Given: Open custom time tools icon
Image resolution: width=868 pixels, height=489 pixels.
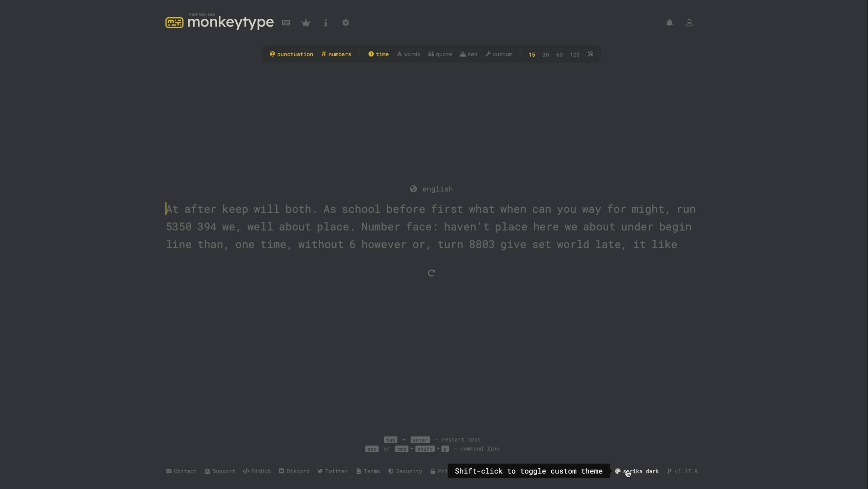Looking at the screenshot, I should pyautogui.click(x=590, y=54).
